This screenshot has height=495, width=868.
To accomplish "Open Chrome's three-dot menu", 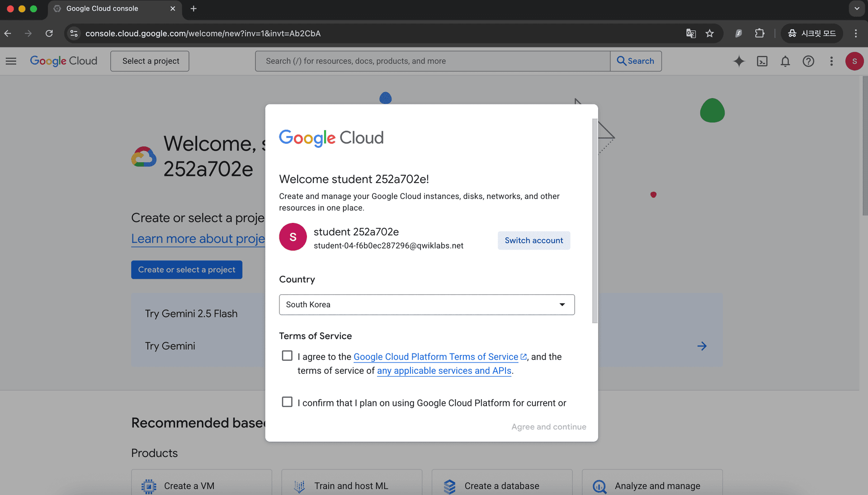I will [x=856, y=33].
